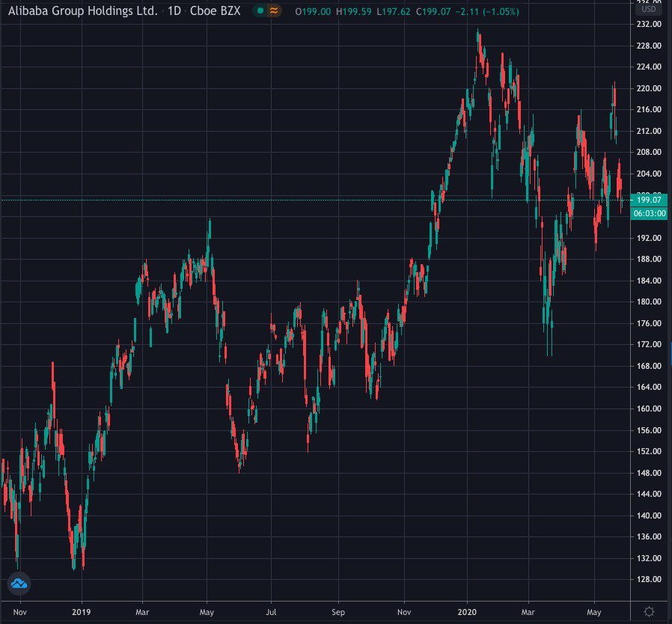
Task: Click the 184.00 price axis label
Action: (x=649, y=281)
